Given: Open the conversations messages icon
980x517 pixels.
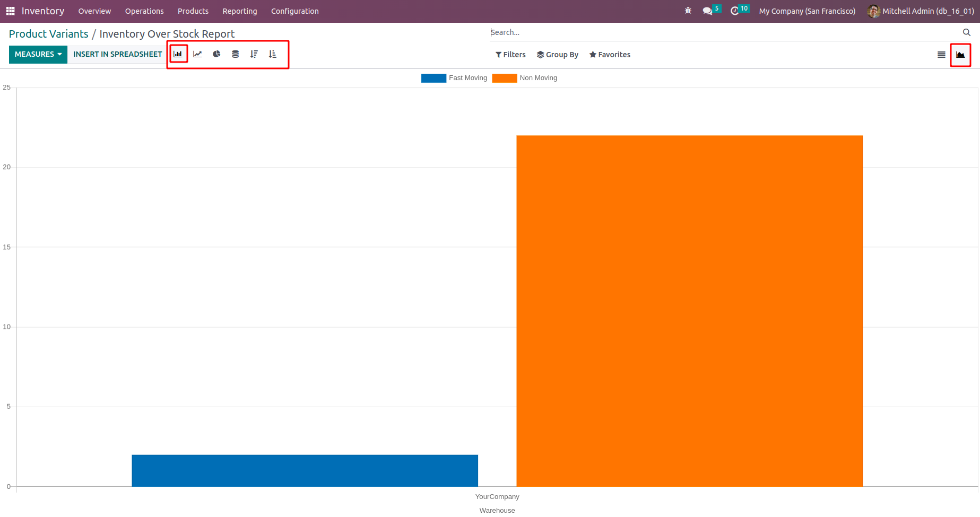Looking at the screenshot, I should pos(708,11).
